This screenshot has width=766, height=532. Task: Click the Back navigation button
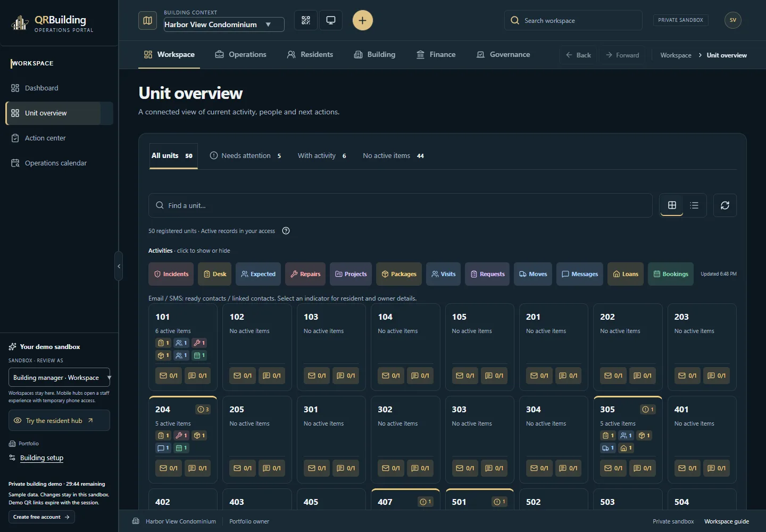coord(578,55)
